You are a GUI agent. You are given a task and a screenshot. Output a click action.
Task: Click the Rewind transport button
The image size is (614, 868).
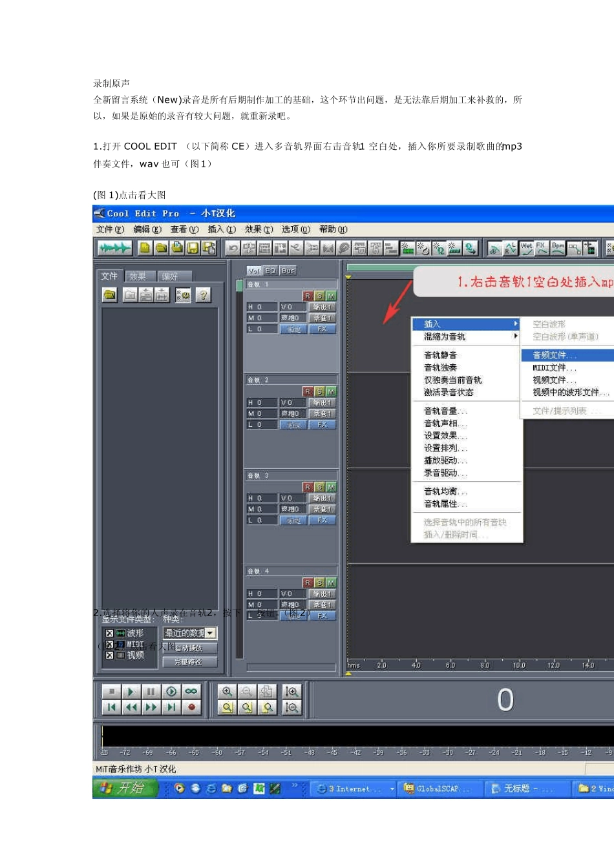pos(131,707)
